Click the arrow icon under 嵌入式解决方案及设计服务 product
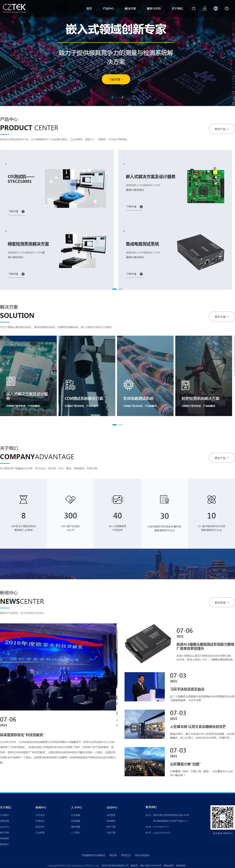235x868 pixels. [141, 207]
